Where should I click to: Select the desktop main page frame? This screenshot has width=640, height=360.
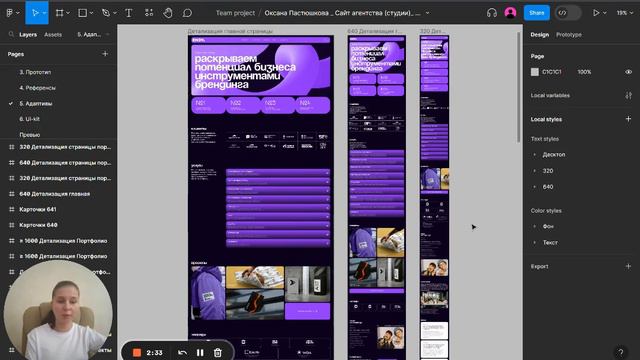click(261, 198)
